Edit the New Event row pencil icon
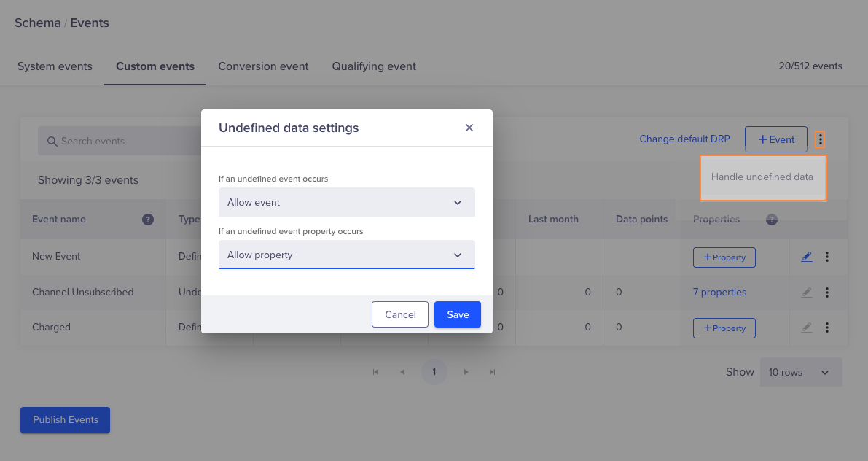The width and height of the screenshot is (868, 461). pos(806,257)
